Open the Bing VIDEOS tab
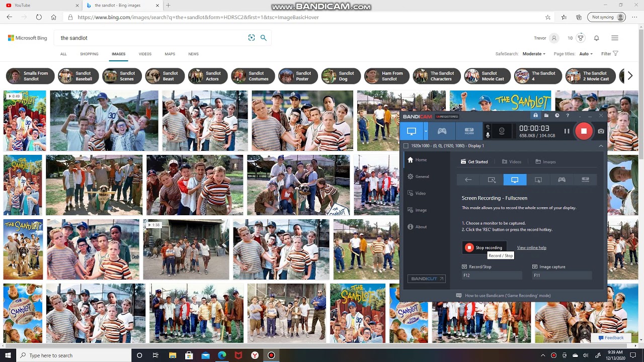 tap(145, 54)
